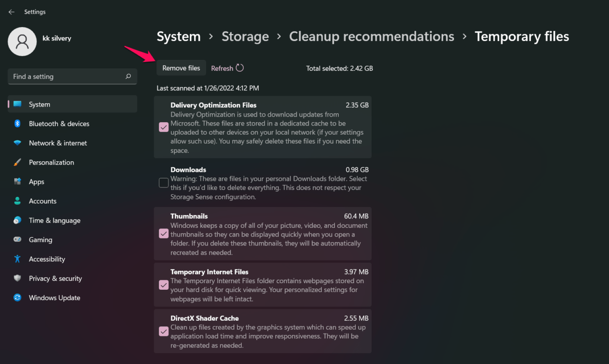The image size is (609, 364).
Task: Select Privacy & security in sidebar
Action: pos(55,279)
